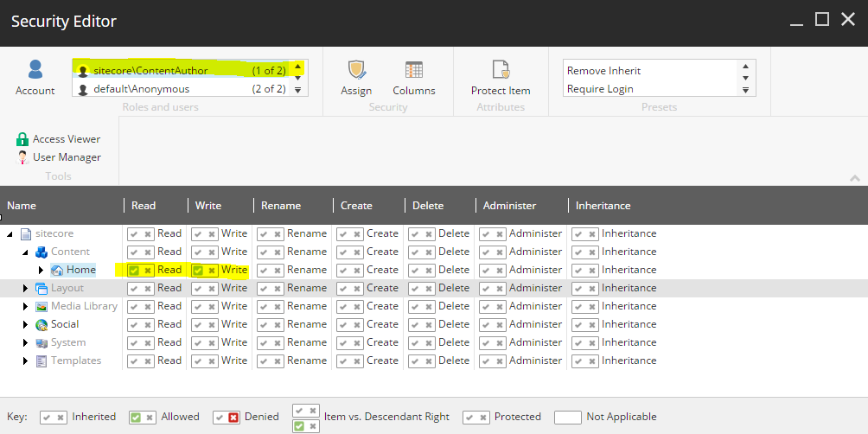Image resolution: width=868 pixels, height=434 pixels.
Task: Move down in Presets list
Action: 745,78
